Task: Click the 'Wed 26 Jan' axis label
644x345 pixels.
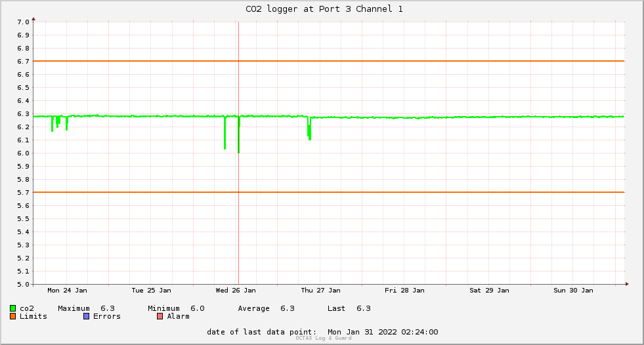Action: (x=236, y=291)
